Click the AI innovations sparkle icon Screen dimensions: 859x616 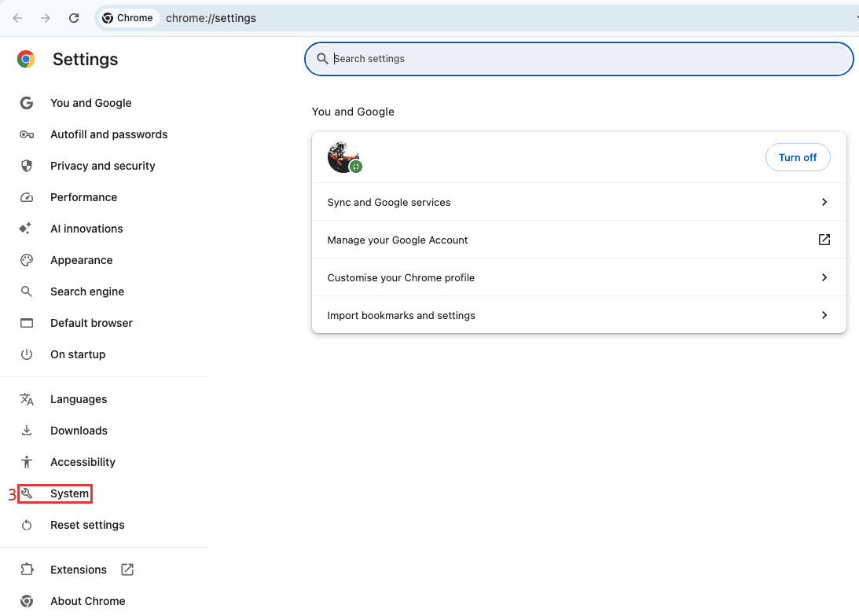[27, 229]
